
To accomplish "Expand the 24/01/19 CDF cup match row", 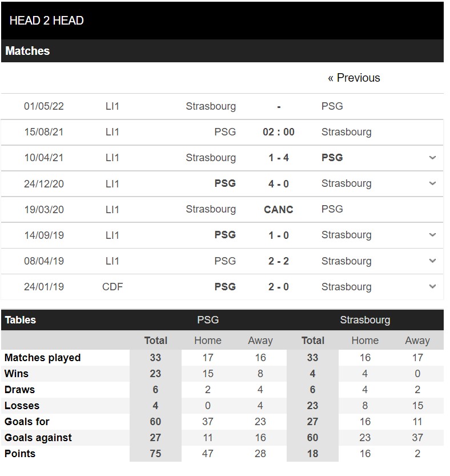I will click(432, 286).
